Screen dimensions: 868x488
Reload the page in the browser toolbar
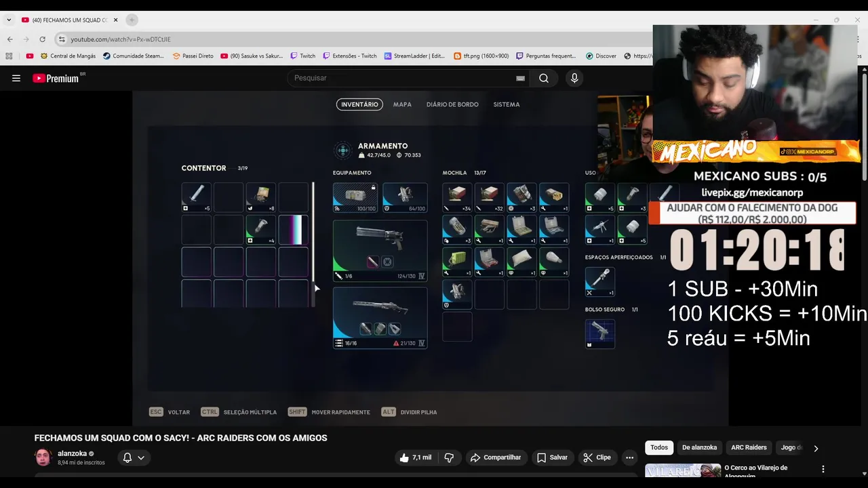42,39
